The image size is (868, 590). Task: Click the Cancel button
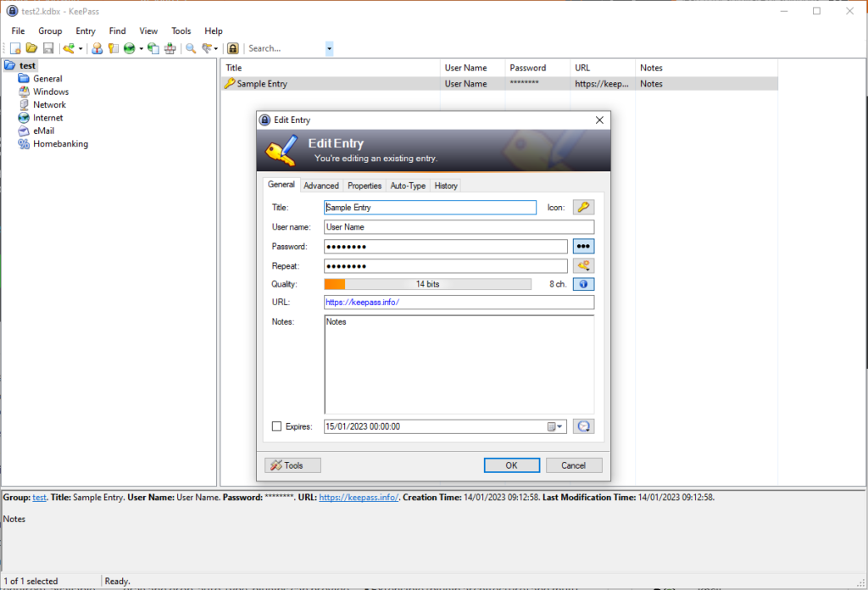pos(574,465)
